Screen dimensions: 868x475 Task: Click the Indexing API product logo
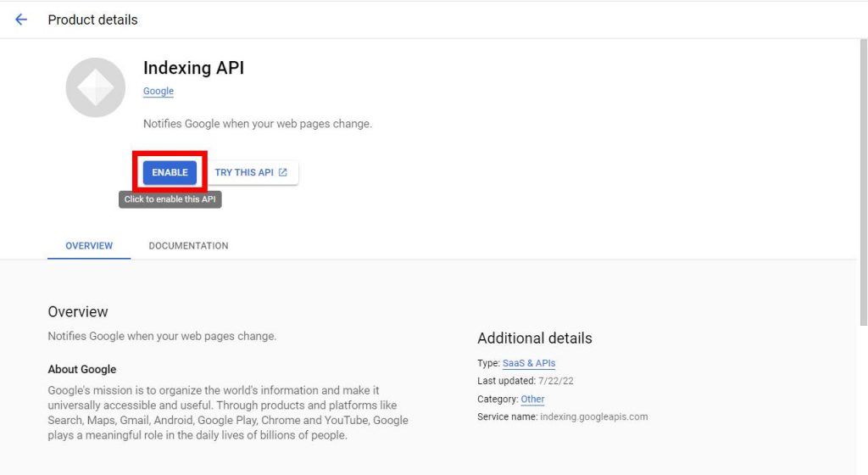tap(96, 87)
